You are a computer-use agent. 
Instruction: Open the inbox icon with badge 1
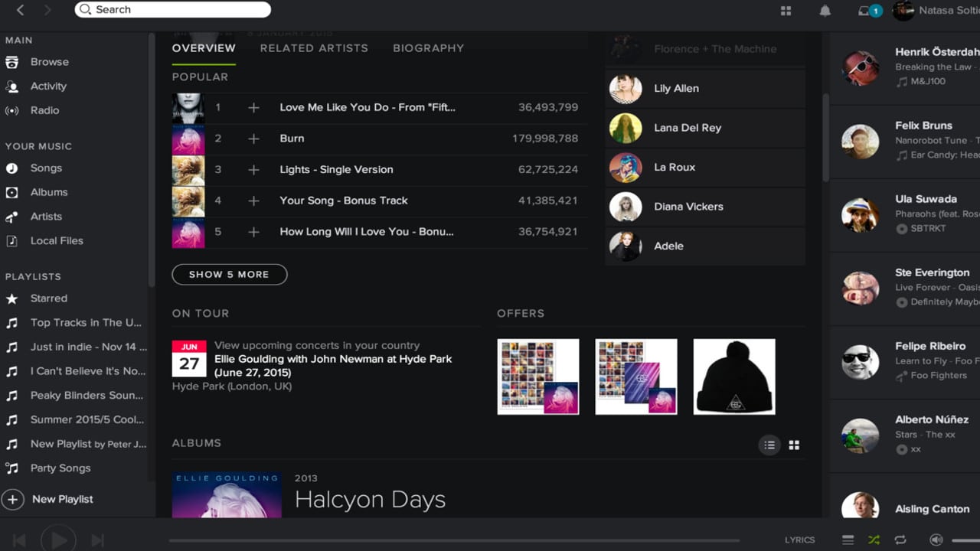pos(870,11)
